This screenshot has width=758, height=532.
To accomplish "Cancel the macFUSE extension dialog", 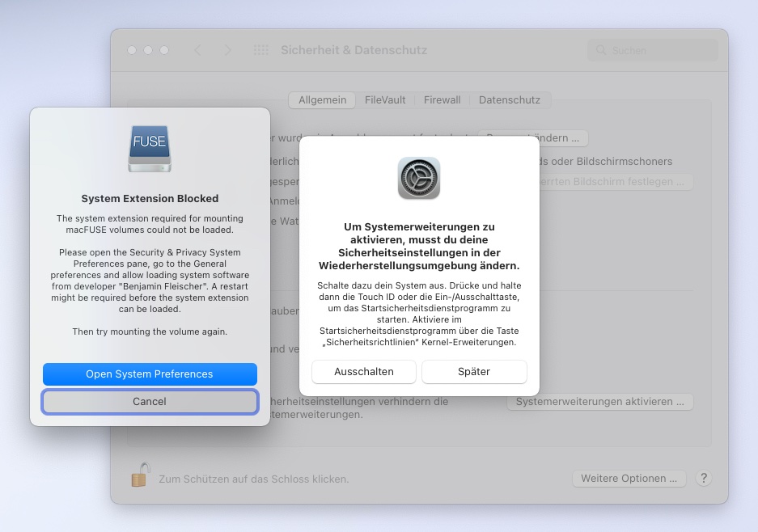I will tap(150, 401).
